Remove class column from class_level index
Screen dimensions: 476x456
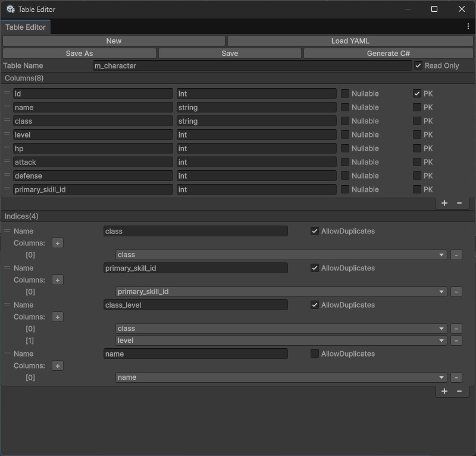456,329
